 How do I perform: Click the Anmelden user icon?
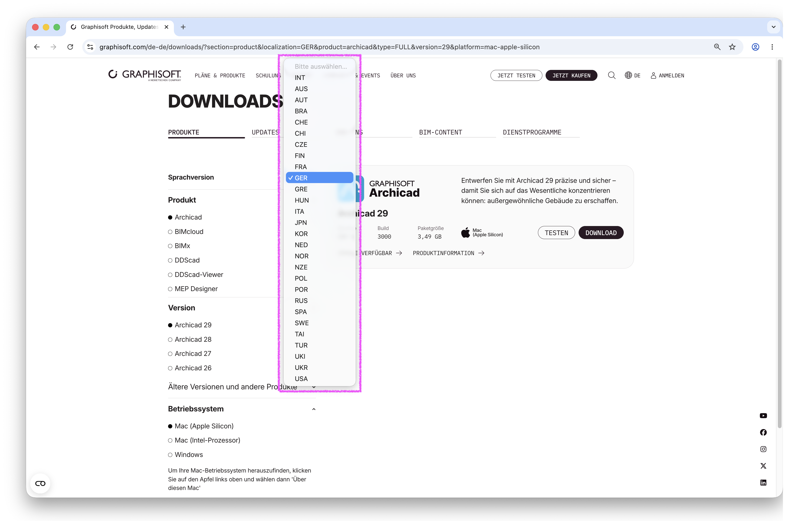click(653, 76)
